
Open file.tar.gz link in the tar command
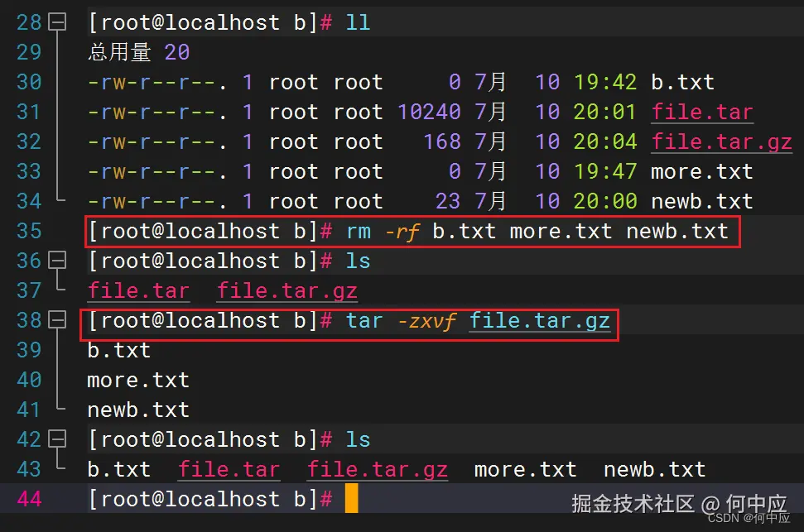(540, 320)
